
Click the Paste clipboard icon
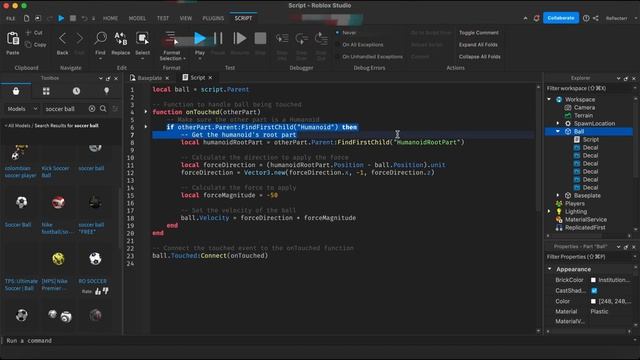pyautogui.click(x=13, y=38)
